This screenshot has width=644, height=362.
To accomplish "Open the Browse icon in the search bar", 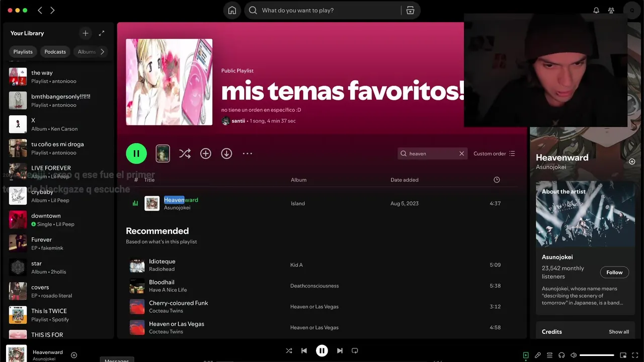I will (410, 10).
